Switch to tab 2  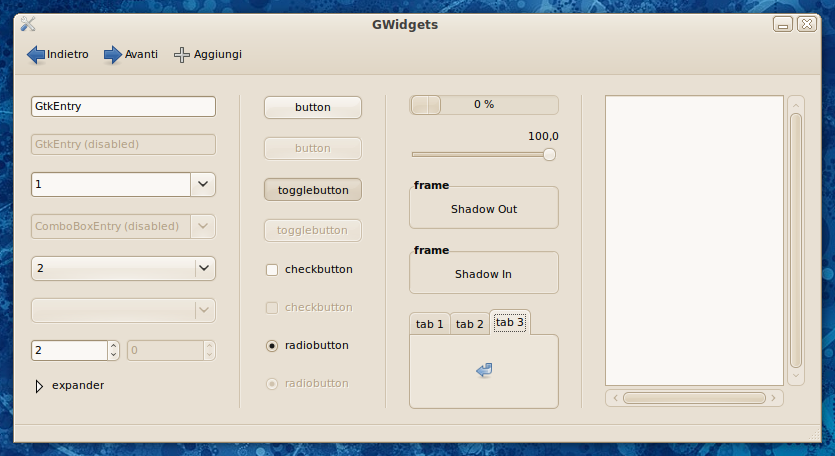pos(469,324)
